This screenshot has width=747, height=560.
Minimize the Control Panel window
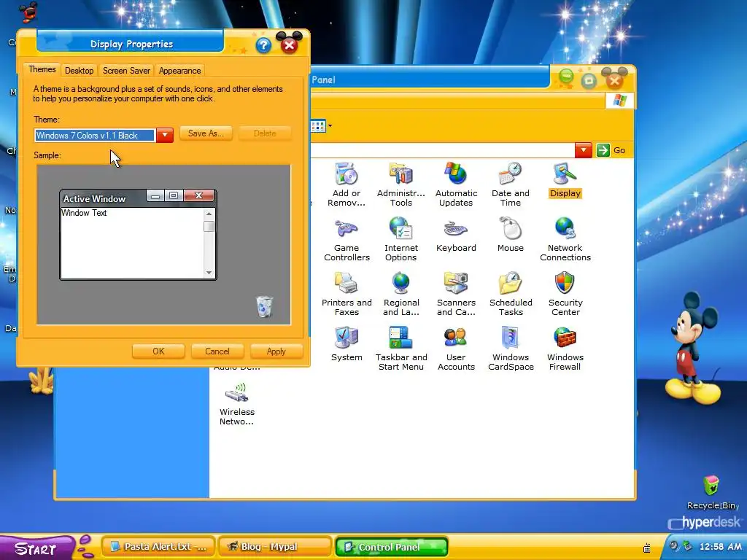pos(566,77)
